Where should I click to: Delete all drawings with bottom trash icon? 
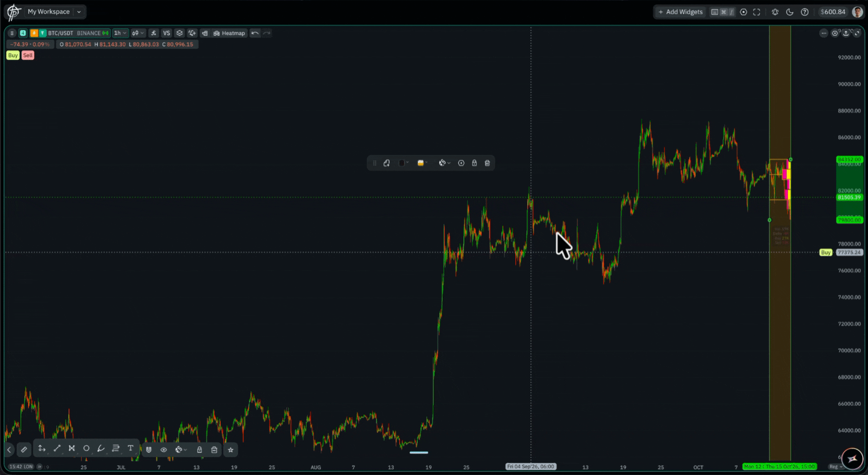click(x=214, y=449)
